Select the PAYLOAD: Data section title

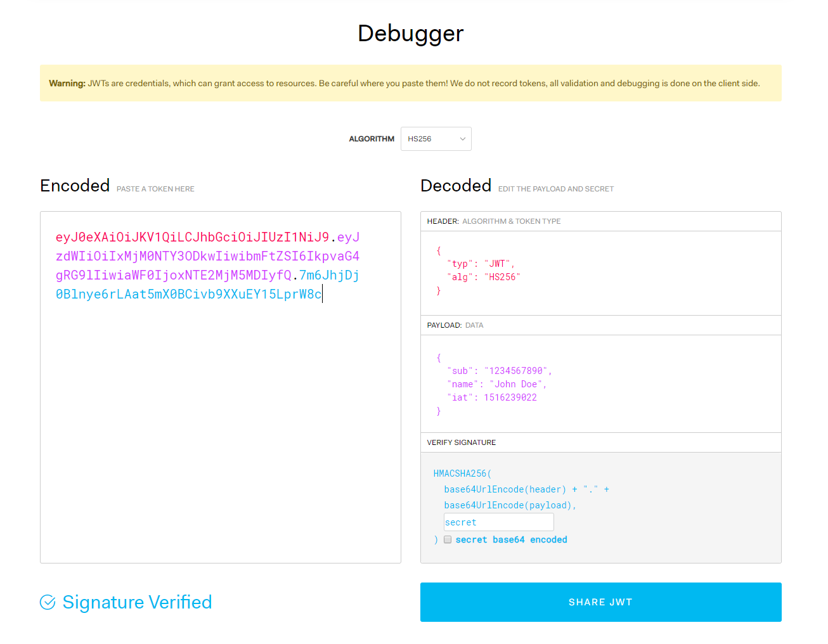[x=455, y=325]
